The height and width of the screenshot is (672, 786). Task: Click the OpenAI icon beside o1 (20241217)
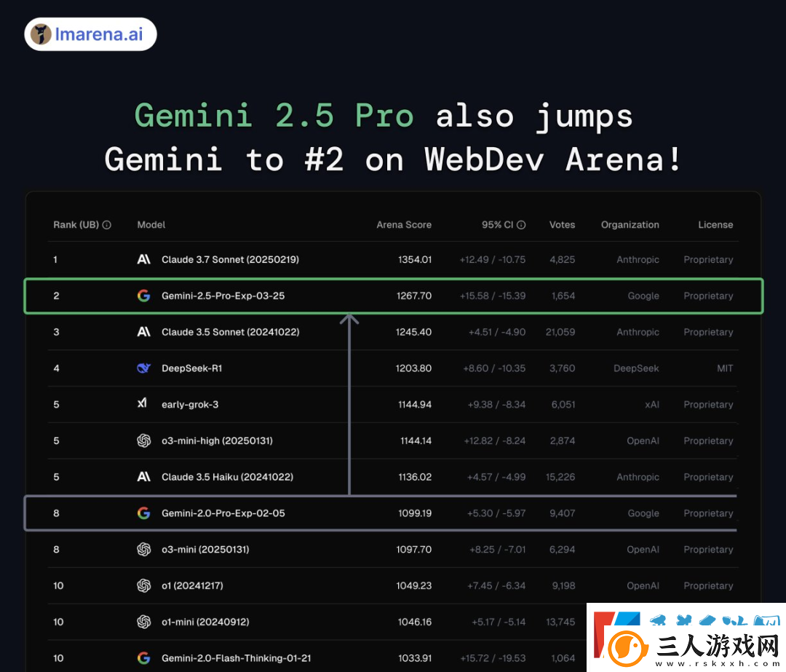pos(144,585)
